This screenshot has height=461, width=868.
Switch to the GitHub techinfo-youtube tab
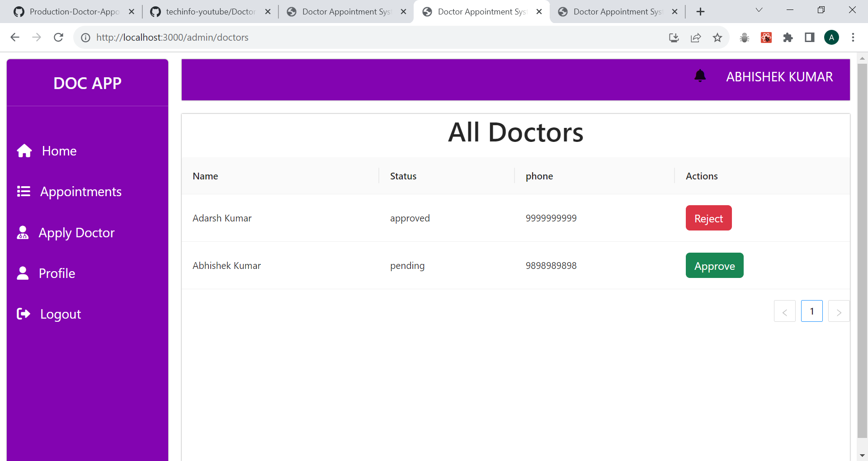coord(208,11)
